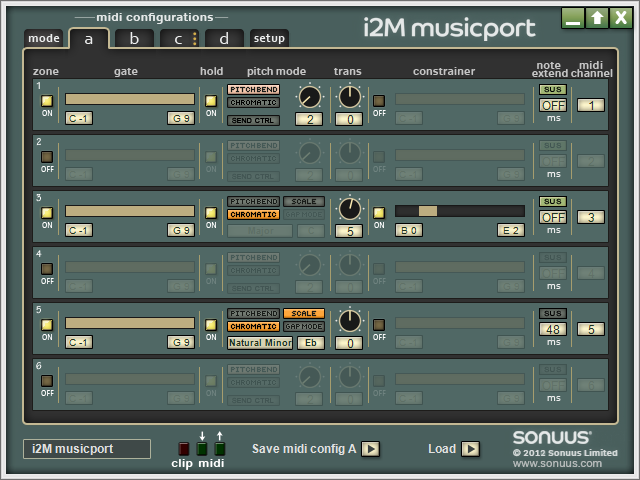Viewport: 640px width, 480px height.
Task: Click SEND CTRL in zone 1
Action: (253, 120)
